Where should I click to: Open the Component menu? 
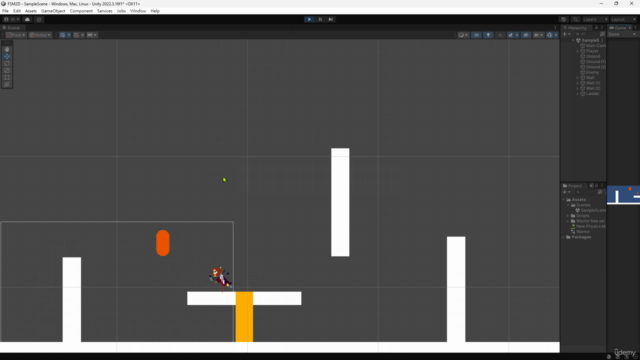[81, 11]
